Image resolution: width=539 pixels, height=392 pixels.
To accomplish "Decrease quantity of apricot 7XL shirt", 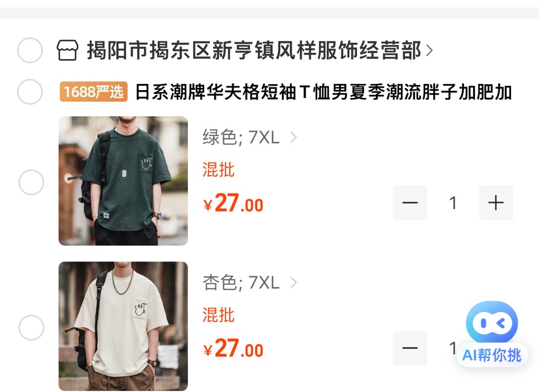I will tap(410, 348).
